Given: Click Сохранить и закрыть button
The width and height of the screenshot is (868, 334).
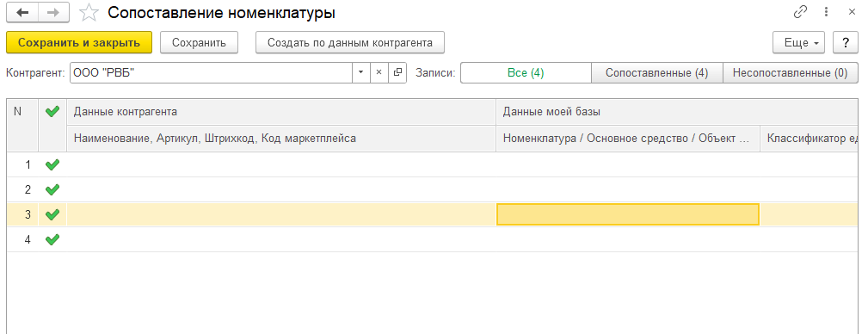Looking at the screenshot, I should click(79, 43).
